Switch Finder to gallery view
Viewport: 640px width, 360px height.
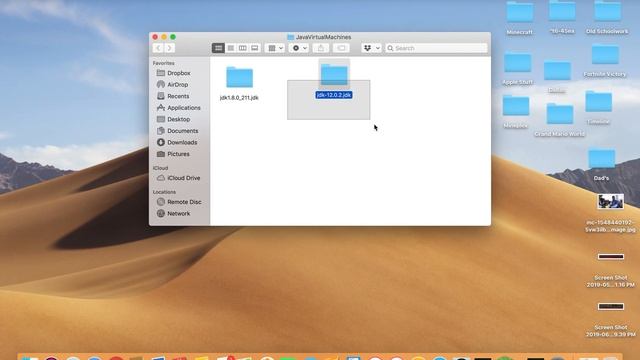coord(255,48)
